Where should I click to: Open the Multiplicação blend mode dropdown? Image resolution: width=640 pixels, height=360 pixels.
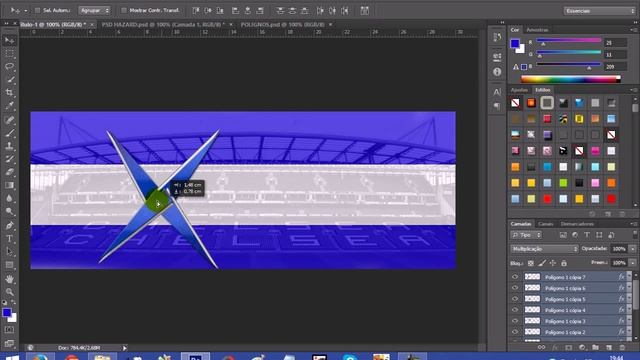point(544,249)
